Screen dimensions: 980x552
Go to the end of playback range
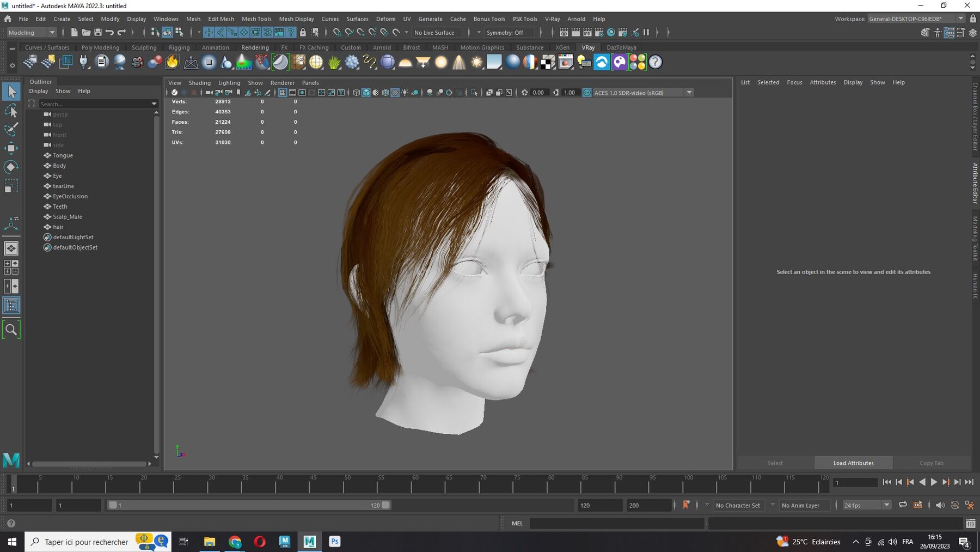[x=969, y=482]
